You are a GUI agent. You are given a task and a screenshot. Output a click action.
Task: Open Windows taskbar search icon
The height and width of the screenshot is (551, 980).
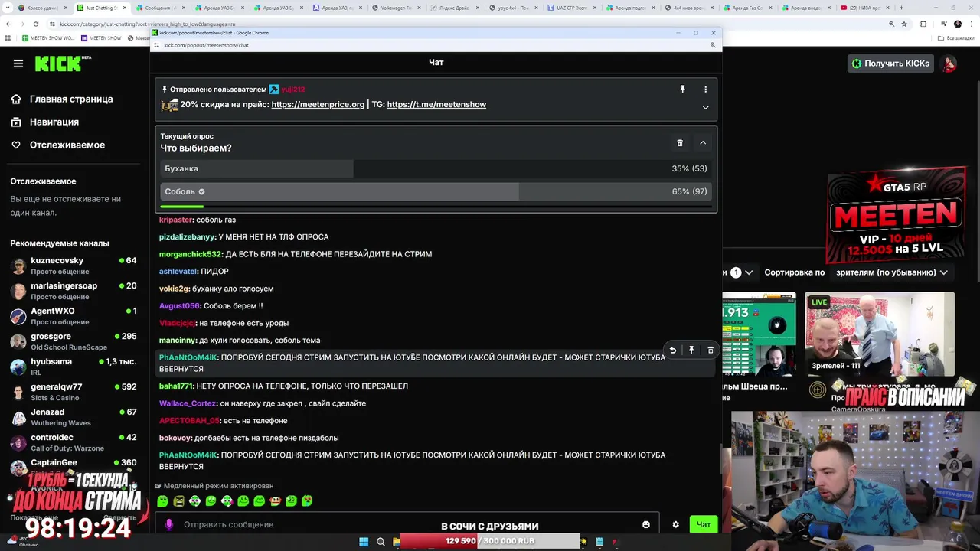tap(381, 542)
